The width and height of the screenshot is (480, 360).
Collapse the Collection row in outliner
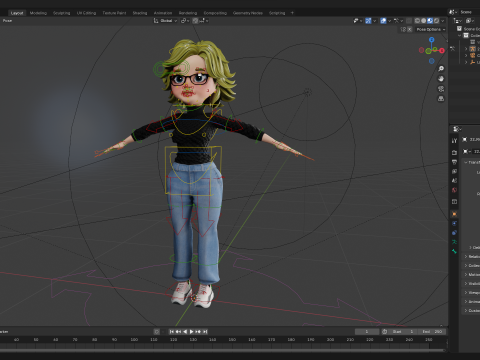(x=460, y=35)
